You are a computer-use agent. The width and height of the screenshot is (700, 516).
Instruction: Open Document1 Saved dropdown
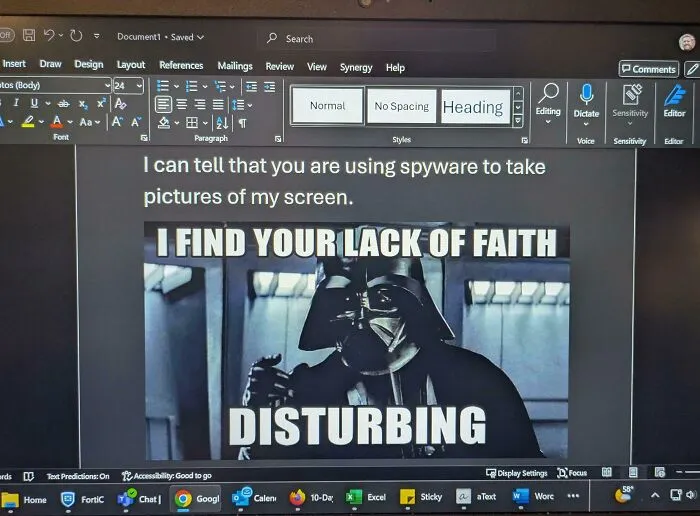coord(160,37)
